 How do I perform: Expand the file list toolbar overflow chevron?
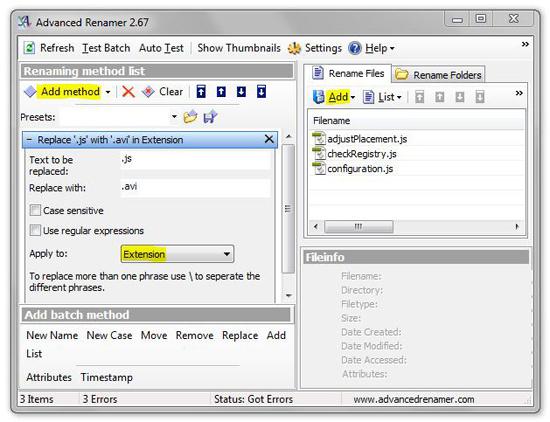519,93
